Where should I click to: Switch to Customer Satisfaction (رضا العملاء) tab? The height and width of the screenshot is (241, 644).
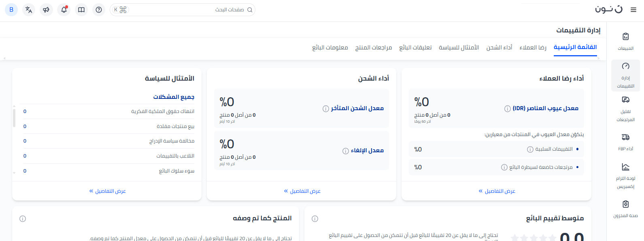(533, 47)
